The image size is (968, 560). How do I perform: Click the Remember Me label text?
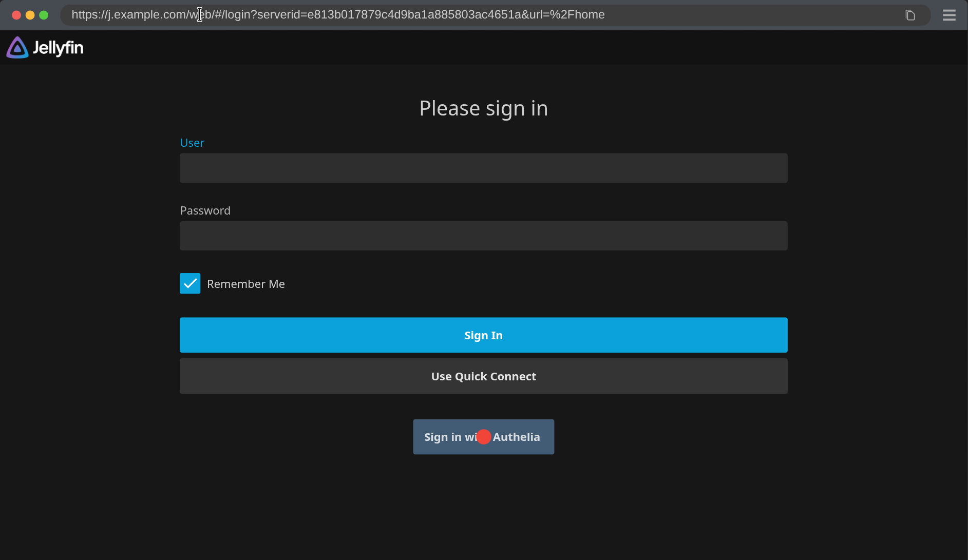(x=246, y=284)
